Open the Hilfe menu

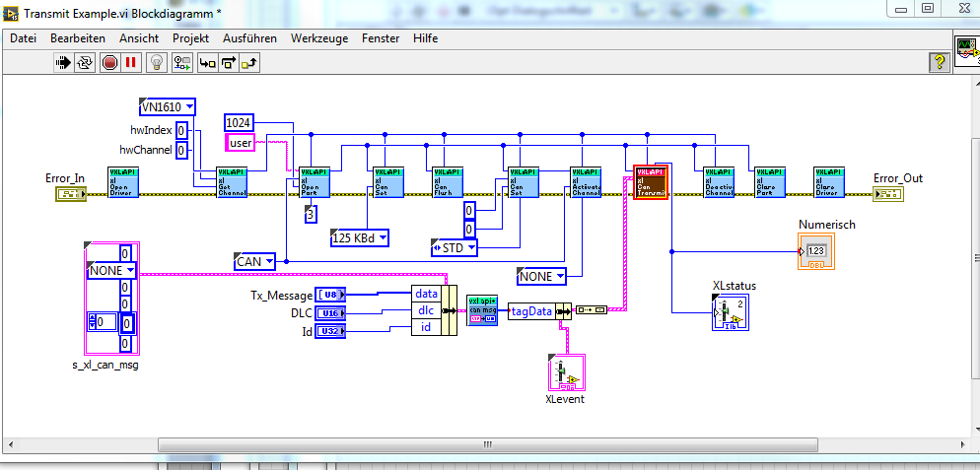[x=426, y=38]
